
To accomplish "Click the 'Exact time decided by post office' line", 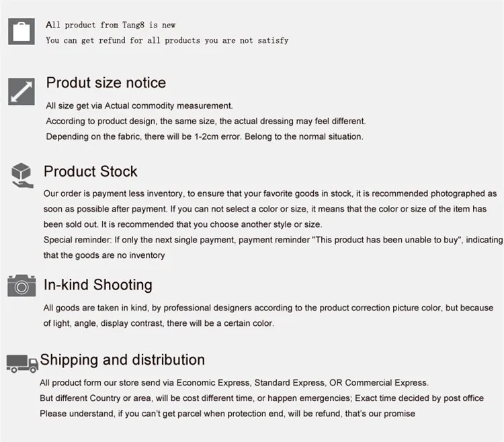I will coord(261,398).
